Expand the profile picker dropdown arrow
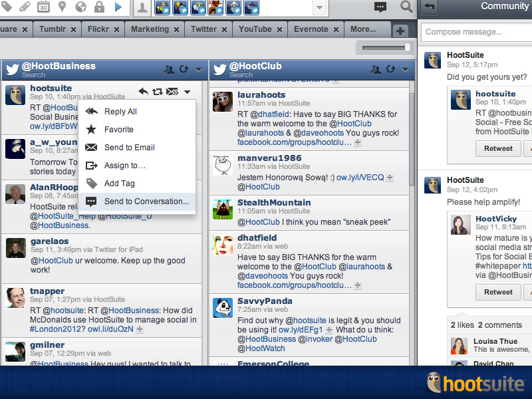 [320, 8]
